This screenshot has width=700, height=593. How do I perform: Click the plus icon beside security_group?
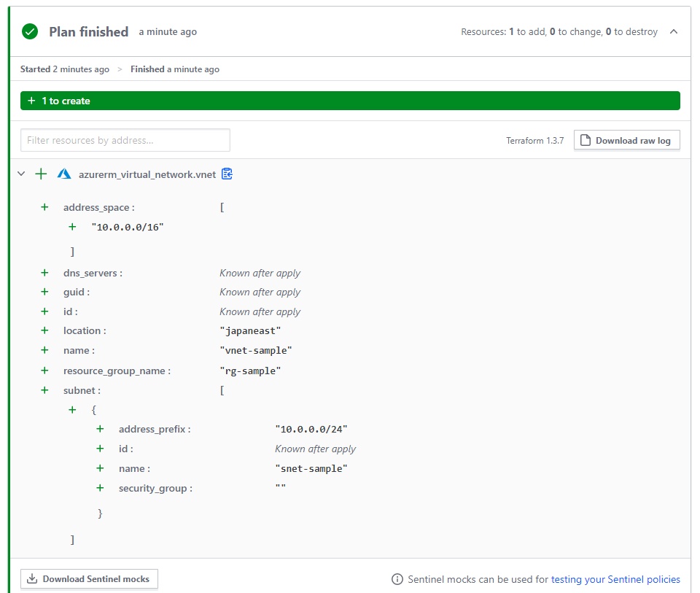100,488
